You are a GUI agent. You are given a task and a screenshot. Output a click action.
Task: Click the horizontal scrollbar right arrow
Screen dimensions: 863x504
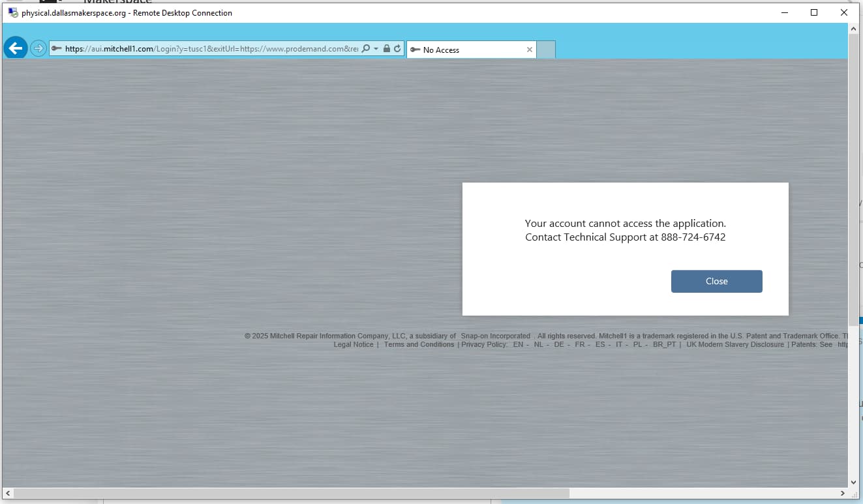pyautogui.click(x=843, y=493)
